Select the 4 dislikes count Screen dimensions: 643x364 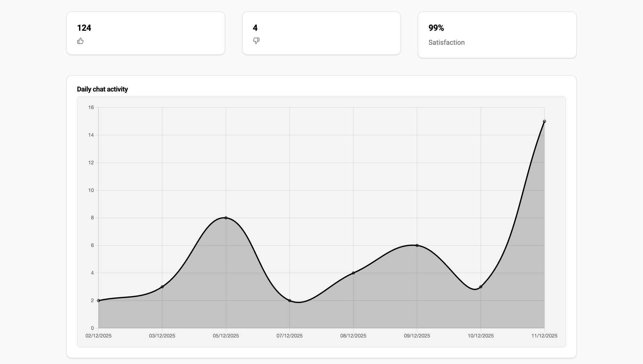click(x=255, y=28)
